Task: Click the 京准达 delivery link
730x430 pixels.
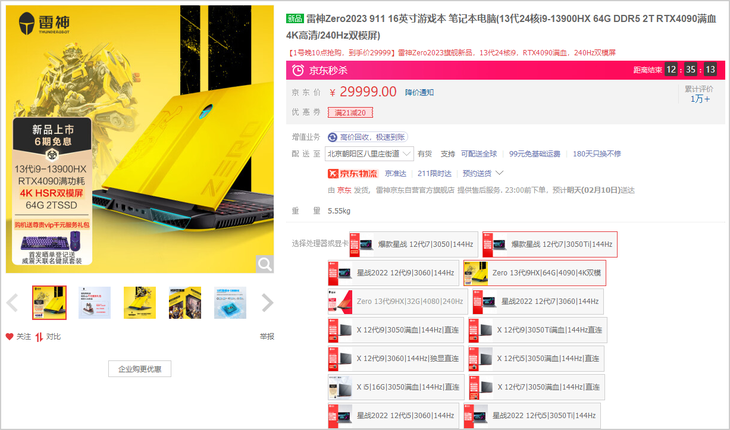Action: click(x=395, y=174)
